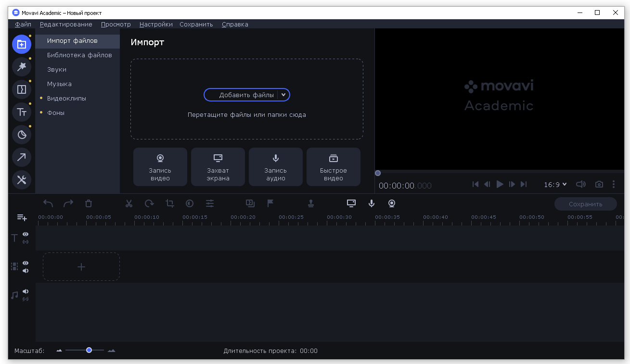This screenshot has width=630, height=364.
Task: Click the Масштаб zoom slider handle
Action: tap(89, 350)
